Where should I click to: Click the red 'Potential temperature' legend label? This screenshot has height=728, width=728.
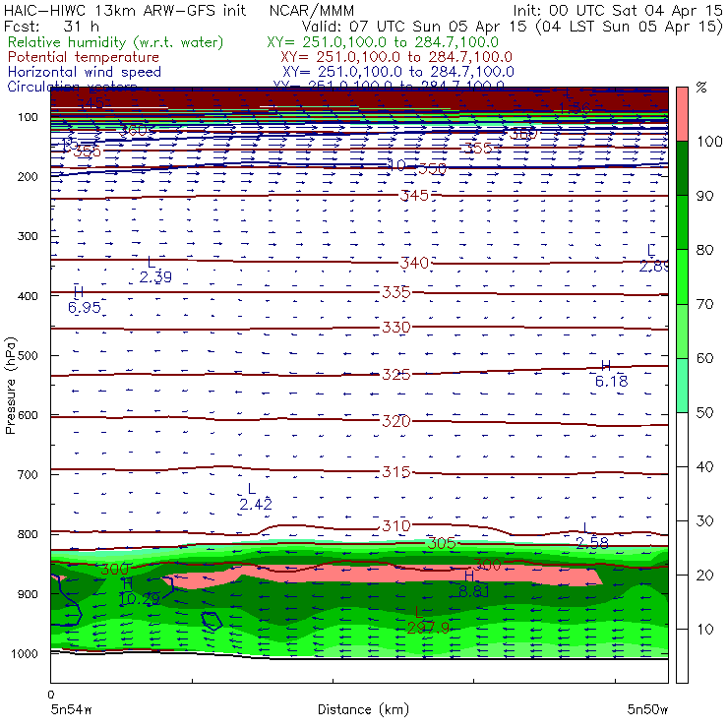pos(83,57)
